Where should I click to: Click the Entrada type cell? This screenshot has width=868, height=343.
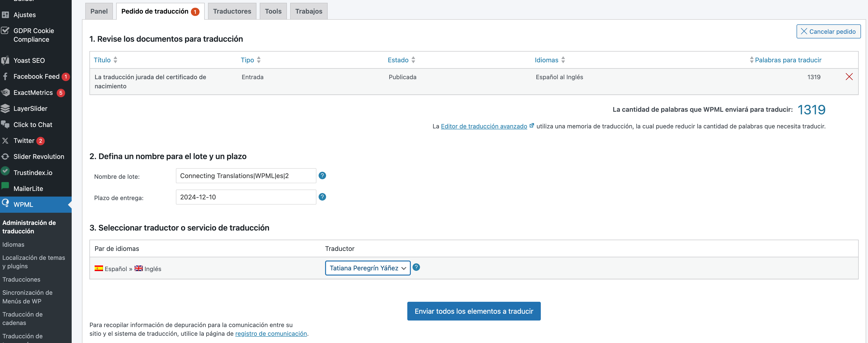252,77
